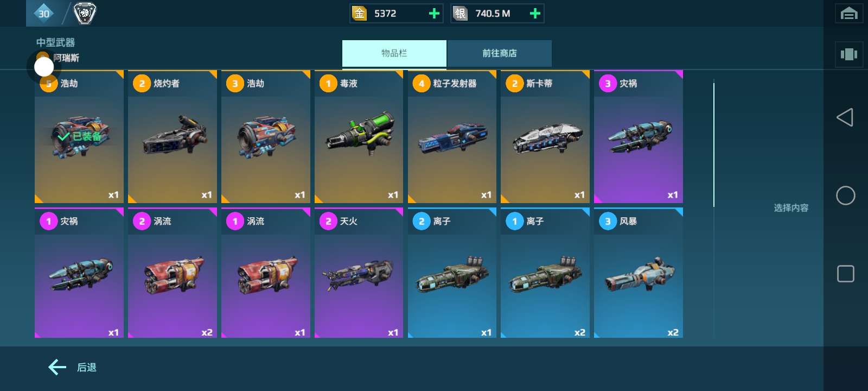Select the 烧灼者 level 2 weapon card
The width and height of the screenshot is (868, 391).
(173, 136)
